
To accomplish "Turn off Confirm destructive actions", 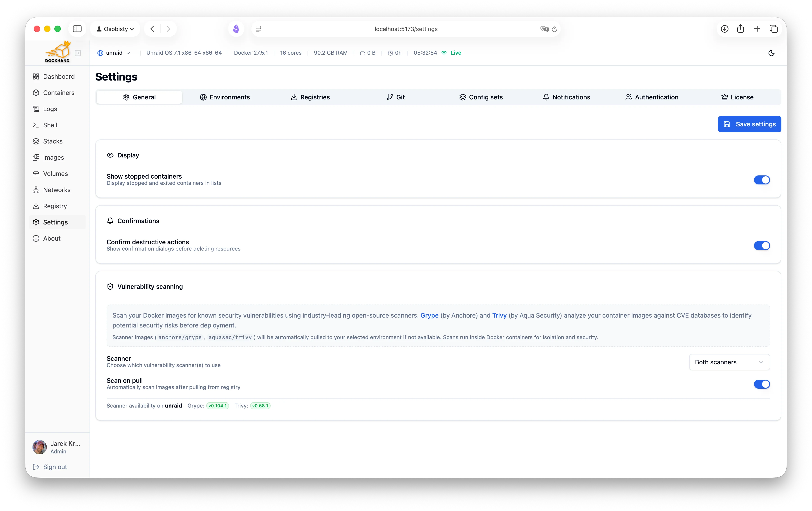I will click(x=762, y=246).
